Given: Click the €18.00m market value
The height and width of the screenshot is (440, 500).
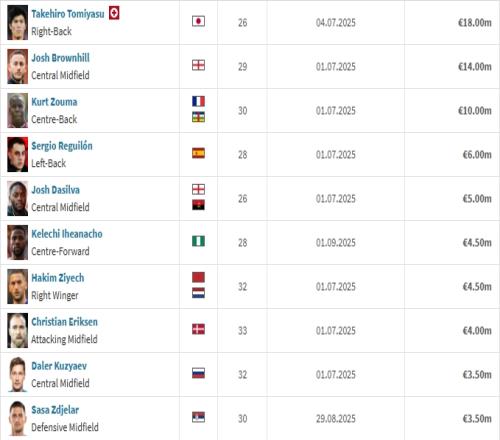Looking at the screenshot, I should (475, 23).
